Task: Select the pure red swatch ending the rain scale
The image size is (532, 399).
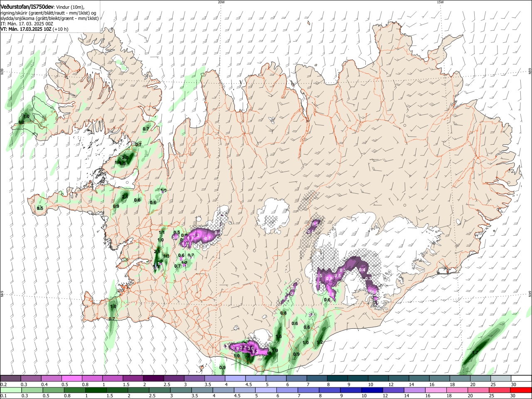Action: (521, 390)
